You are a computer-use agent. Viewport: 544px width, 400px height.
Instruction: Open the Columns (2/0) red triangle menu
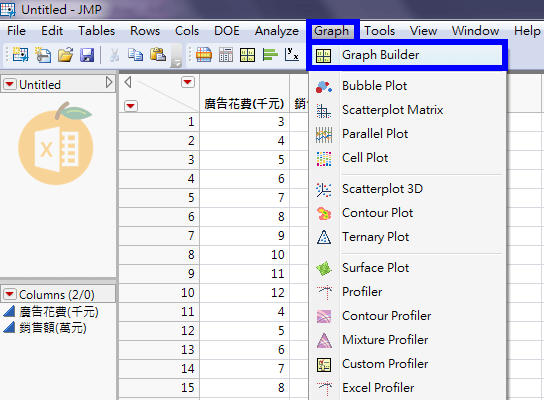tap(10, 294)
